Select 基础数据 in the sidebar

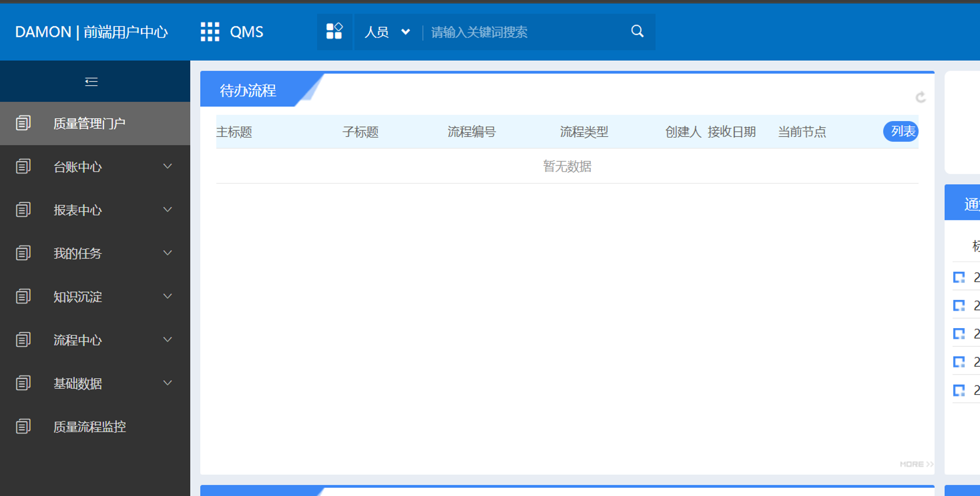78,383
